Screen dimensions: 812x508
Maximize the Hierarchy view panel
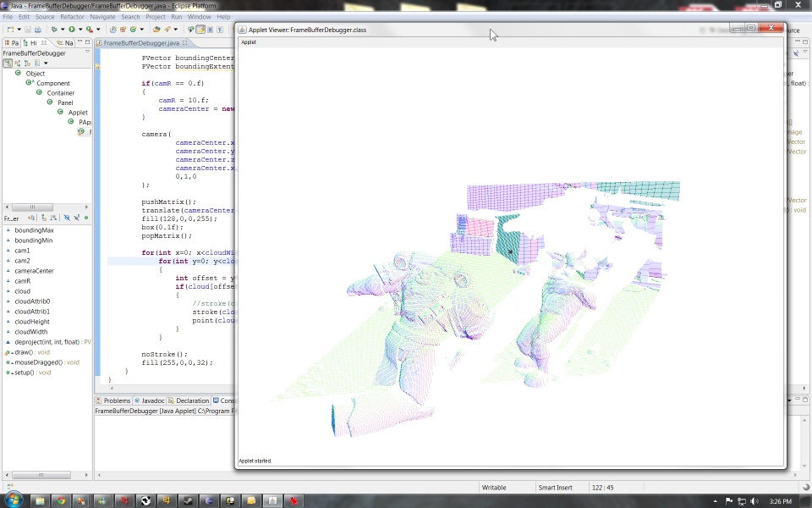(87, 42)
